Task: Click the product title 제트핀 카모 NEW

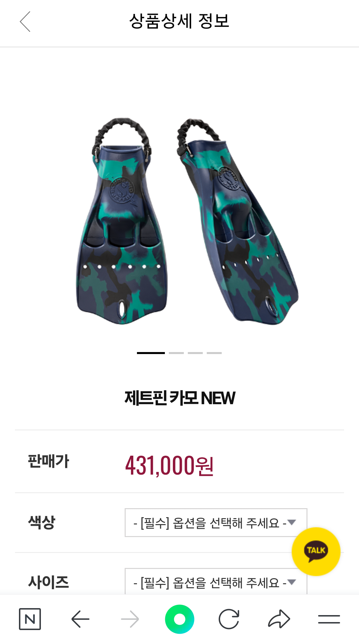Action: [x=180, y=398]
